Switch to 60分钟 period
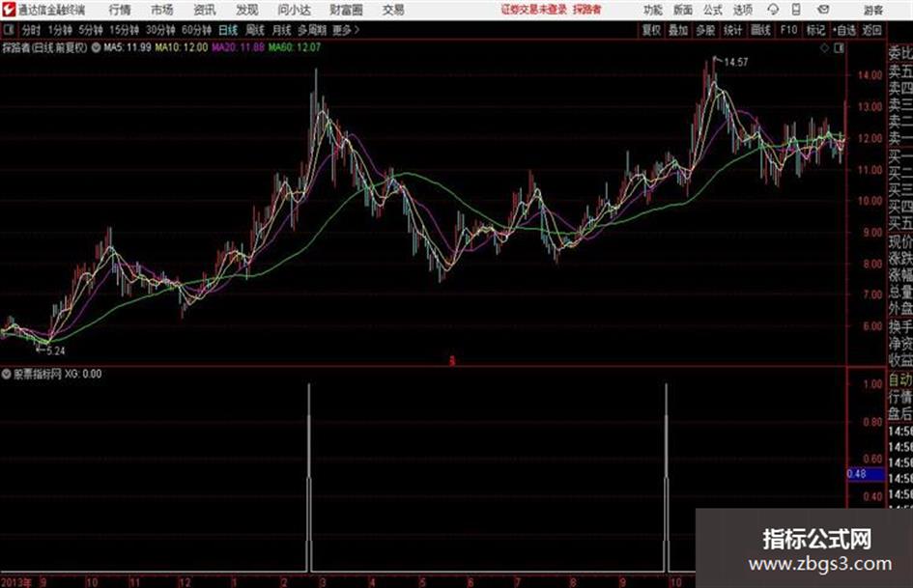This screenshot has height=588, width=913. [x=196, y=30]
